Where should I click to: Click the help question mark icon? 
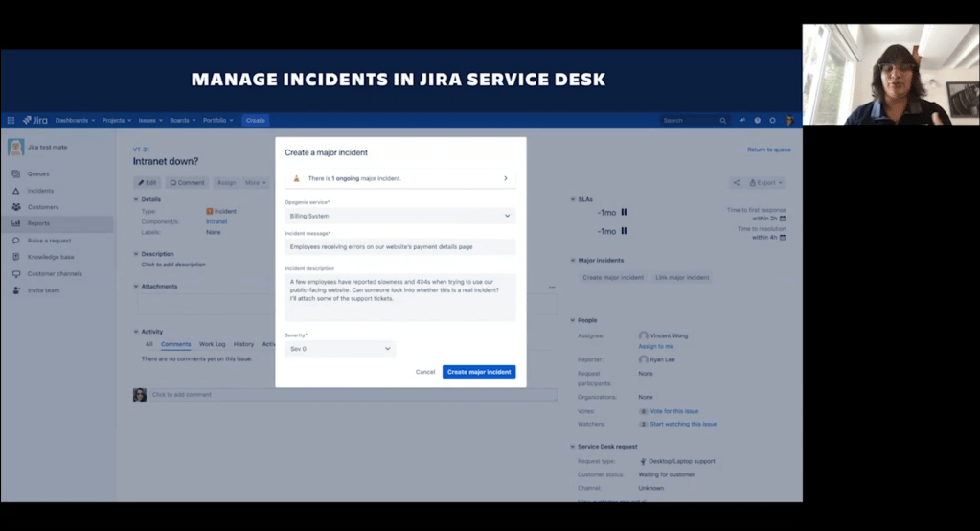(757, 121)
